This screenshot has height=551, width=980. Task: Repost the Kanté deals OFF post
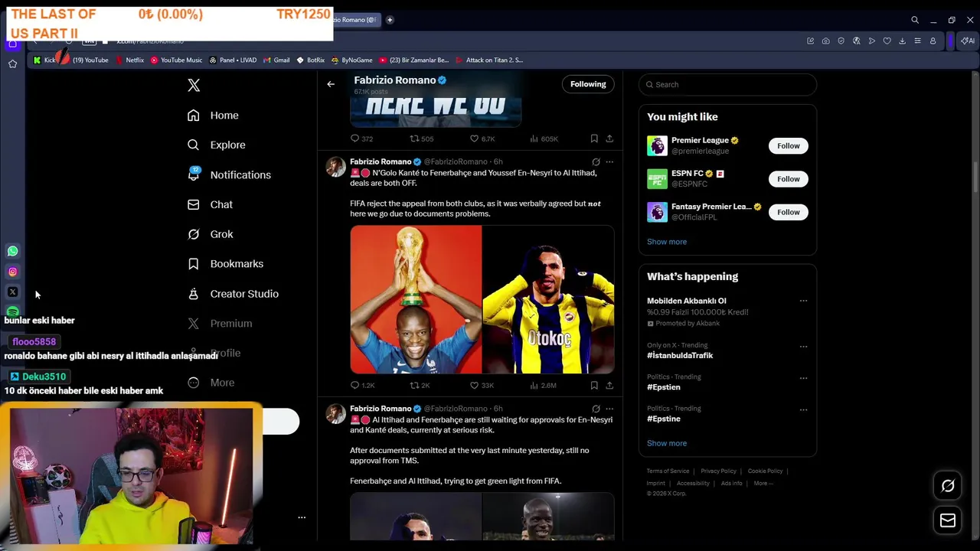tap(420, 386)
